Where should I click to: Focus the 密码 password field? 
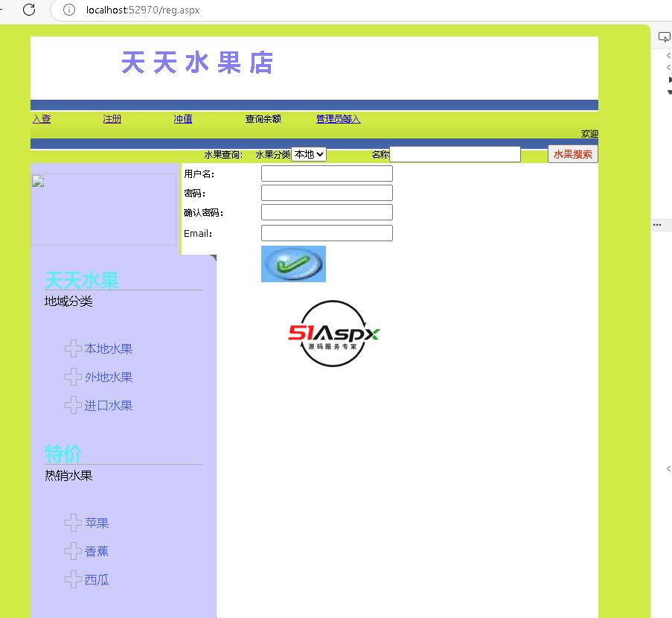(x=327, y=193)
